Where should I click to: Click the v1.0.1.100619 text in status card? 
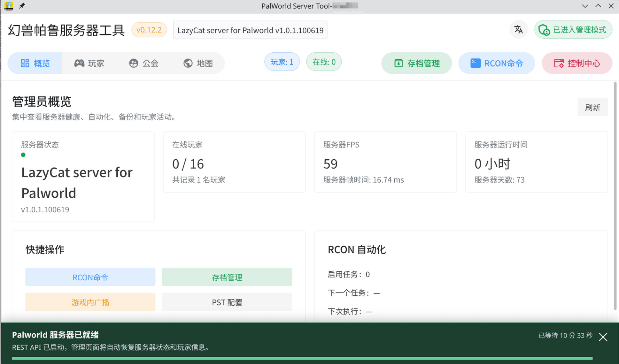pos(45,209)
